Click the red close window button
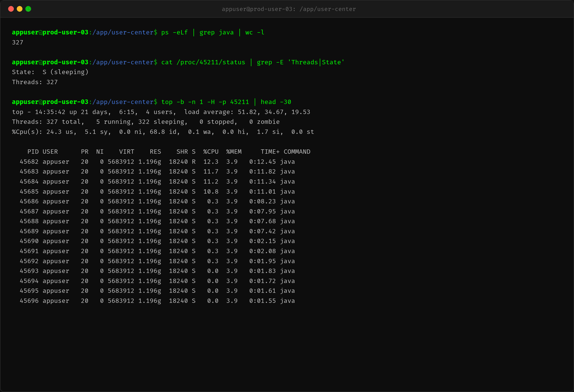 click(x=11, y=9)
